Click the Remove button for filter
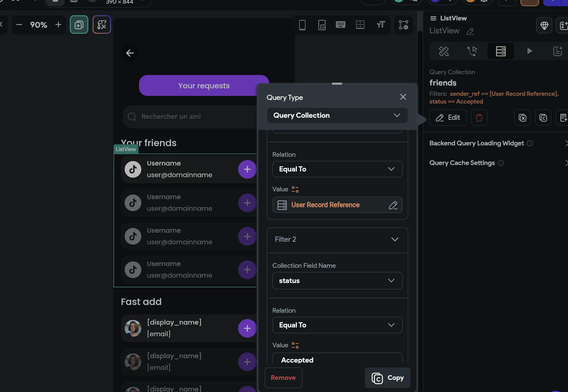568x392 pixels. (x=283, y=377)
